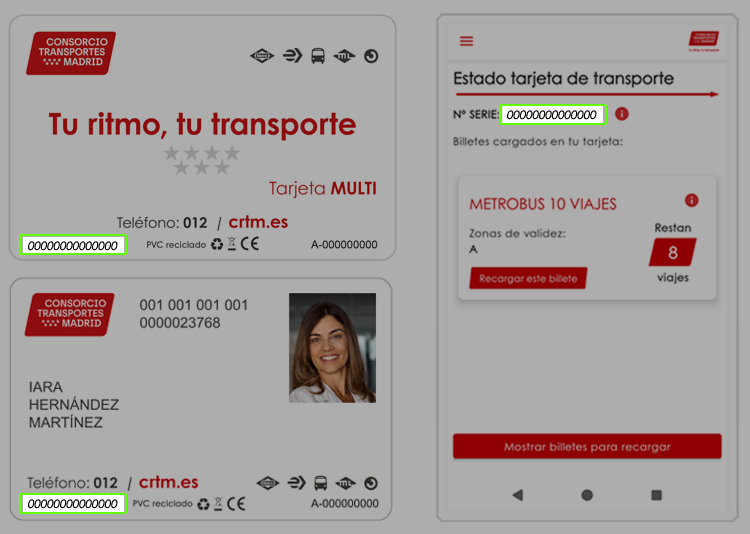The width and height of the screenshot is (750, 534).
Task: Click 'Billetes cargados en tu tarjeta:' text
Action: 538,142
